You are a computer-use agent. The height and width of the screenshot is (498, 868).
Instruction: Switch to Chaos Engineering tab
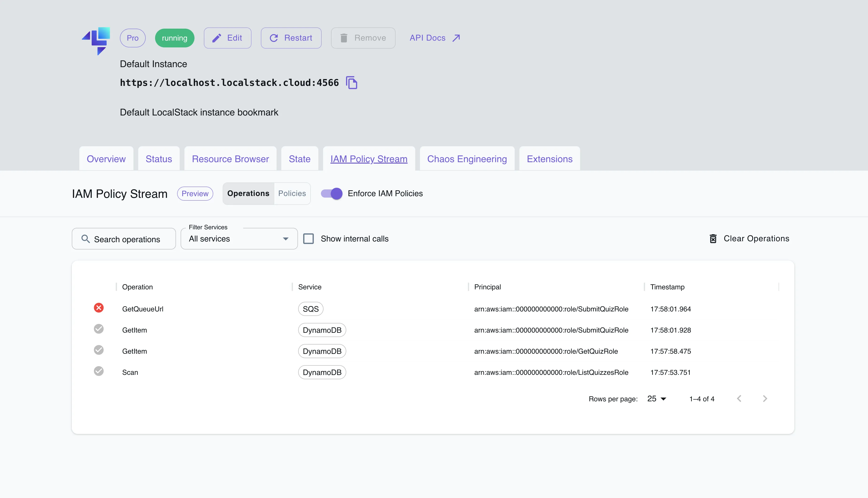pyautogui.click(x=467, y=159)
